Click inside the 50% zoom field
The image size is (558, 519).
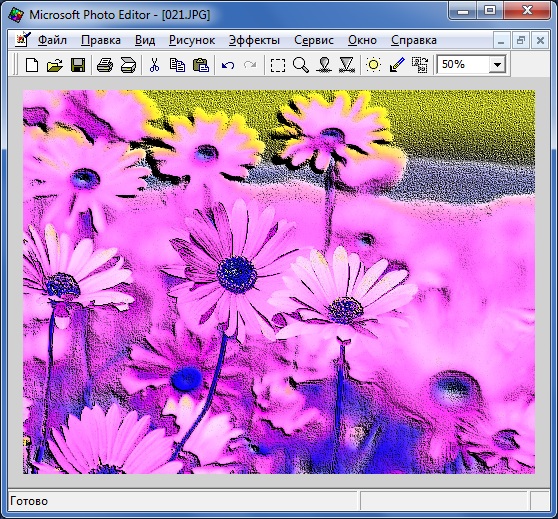tap(463, 65)
